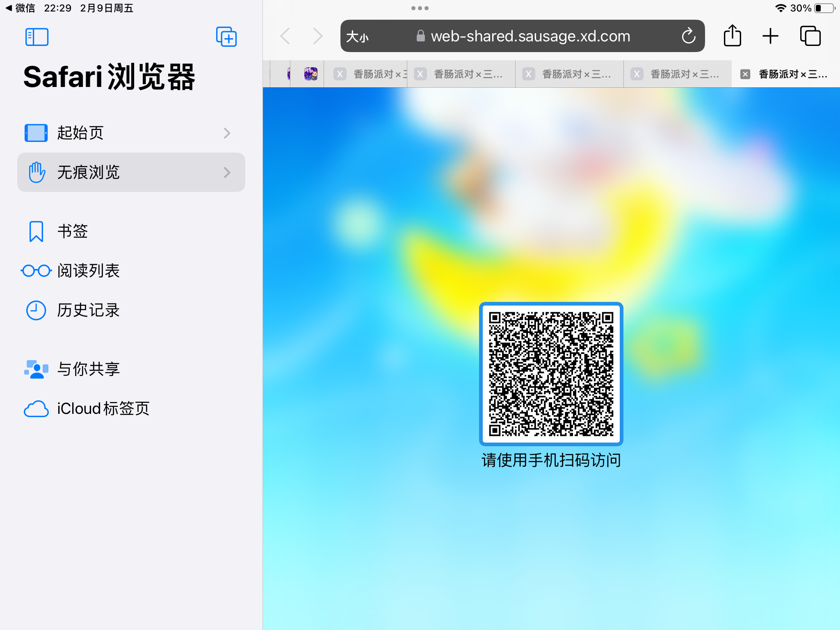840x630 pixels.
Task: Select 无痕浏览 private browsing
Action: pos(131,172)
